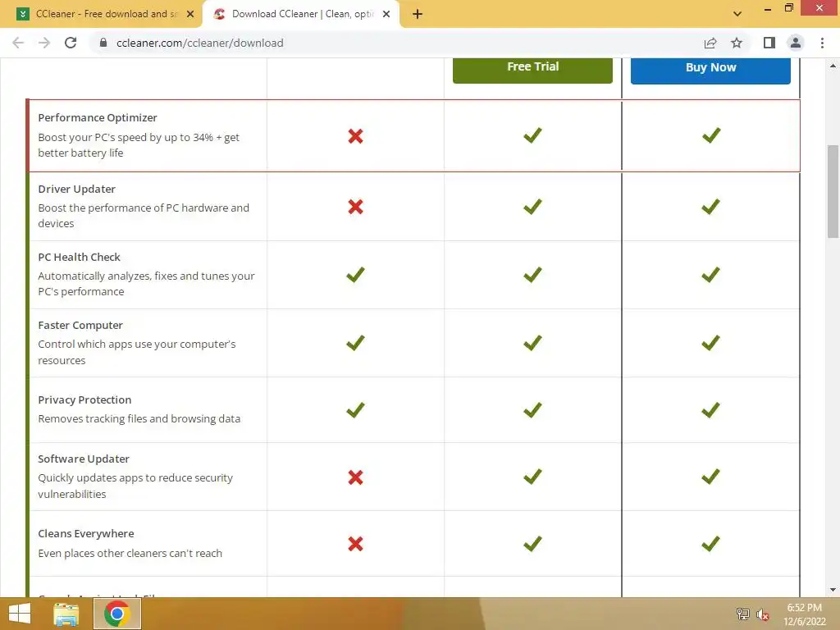The image size is (840, 630).
Task: Share this page icon
Action: point(710,43)
